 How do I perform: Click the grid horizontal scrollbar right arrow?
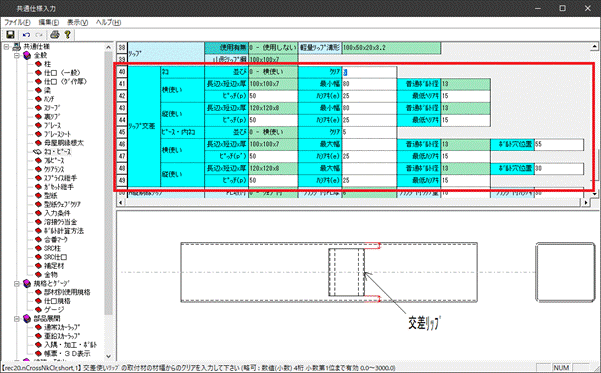[586, 203]
